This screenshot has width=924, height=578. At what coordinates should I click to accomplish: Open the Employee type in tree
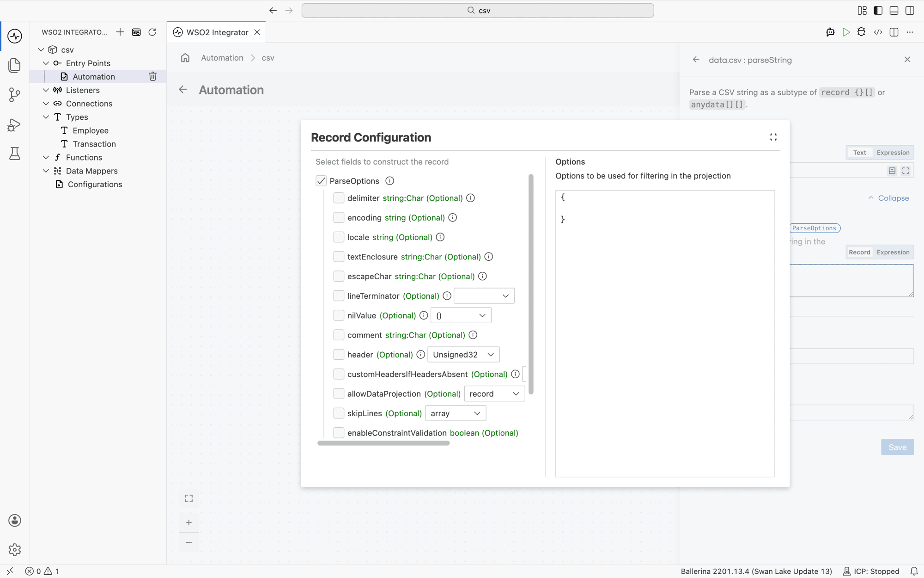pos(91,130)
